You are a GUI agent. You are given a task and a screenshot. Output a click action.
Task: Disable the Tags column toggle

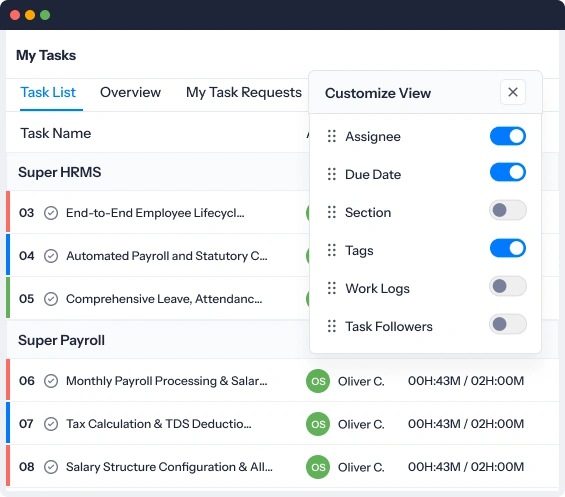(507, 248)
